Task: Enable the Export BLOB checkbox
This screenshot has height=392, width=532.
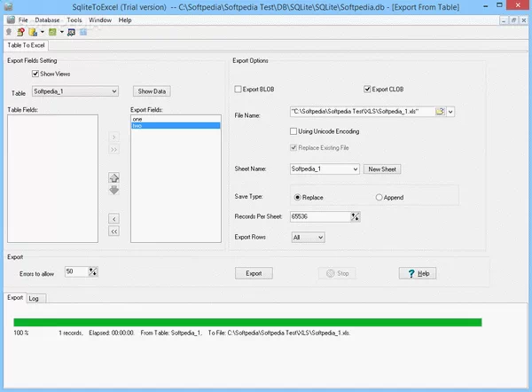Action: pos(238,90)
